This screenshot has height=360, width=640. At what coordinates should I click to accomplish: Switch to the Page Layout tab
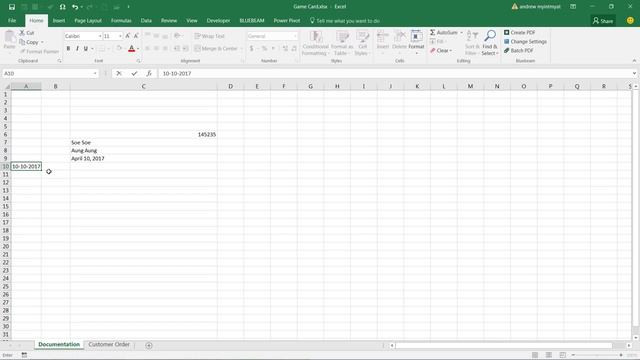[x=88, y=20]
